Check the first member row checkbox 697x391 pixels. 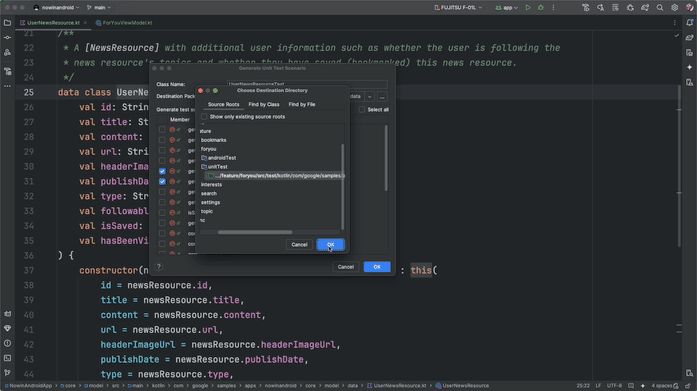[x=162, y=130]
